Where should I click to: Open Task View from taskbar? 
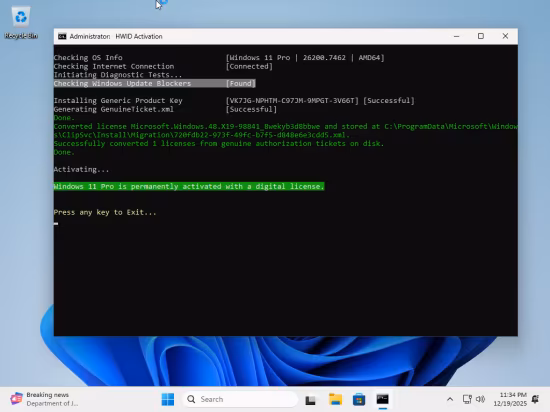310,399
